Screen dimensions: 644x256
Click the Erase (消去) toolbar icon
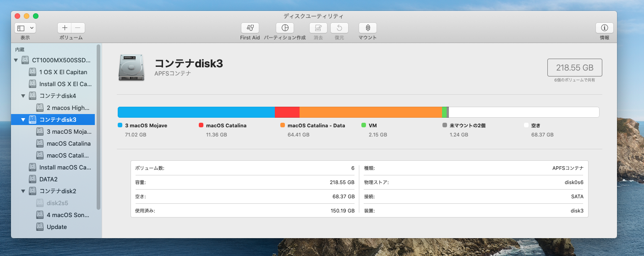point(318,28)
